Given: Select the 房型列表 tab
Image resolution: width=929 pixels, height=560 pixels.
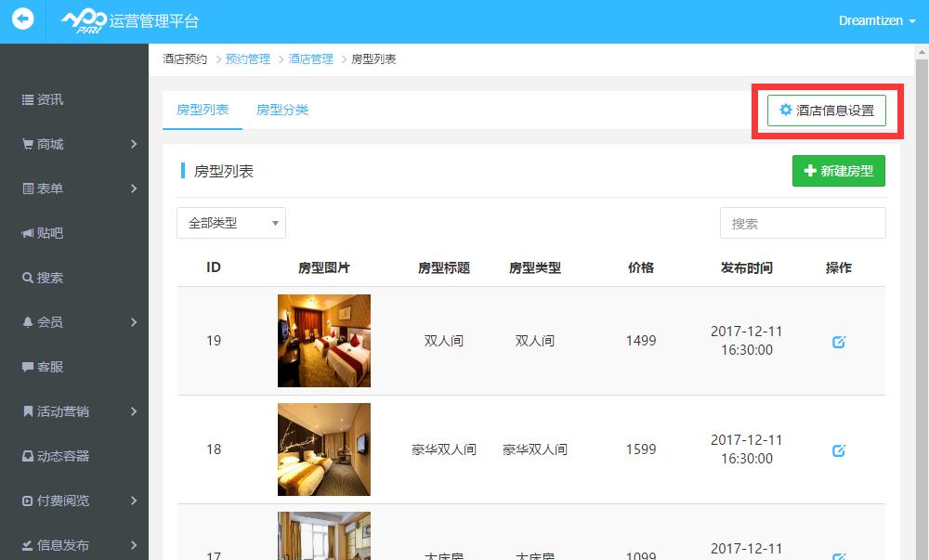Looking at the screenshot, I should coord(203,110).
